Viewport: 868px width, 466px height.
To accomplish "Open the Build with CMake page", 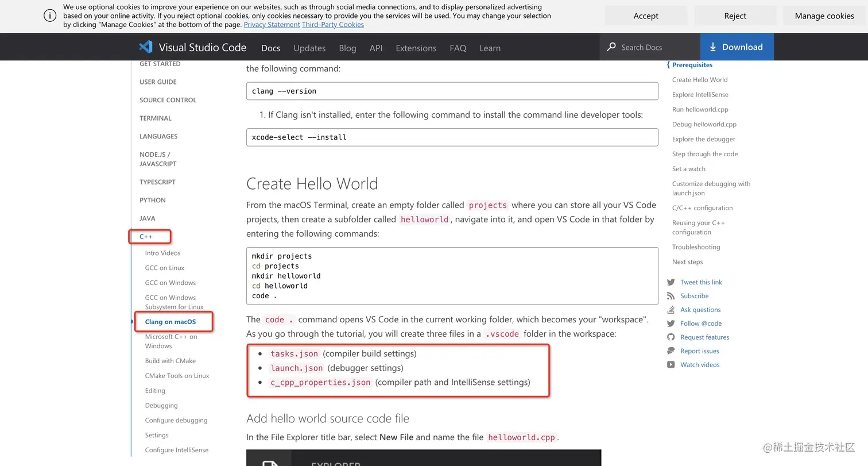I will point(170,361).
